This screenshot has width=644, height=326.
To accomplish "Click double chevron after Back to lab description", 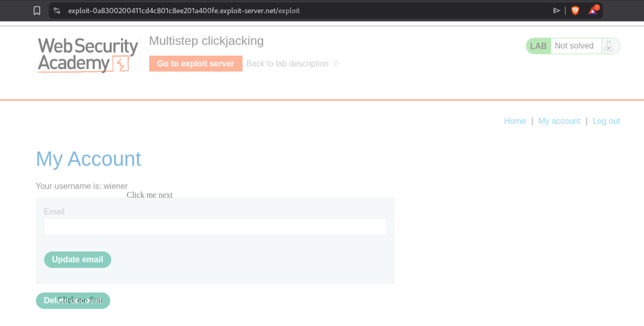I will click(x=336, y=64).
